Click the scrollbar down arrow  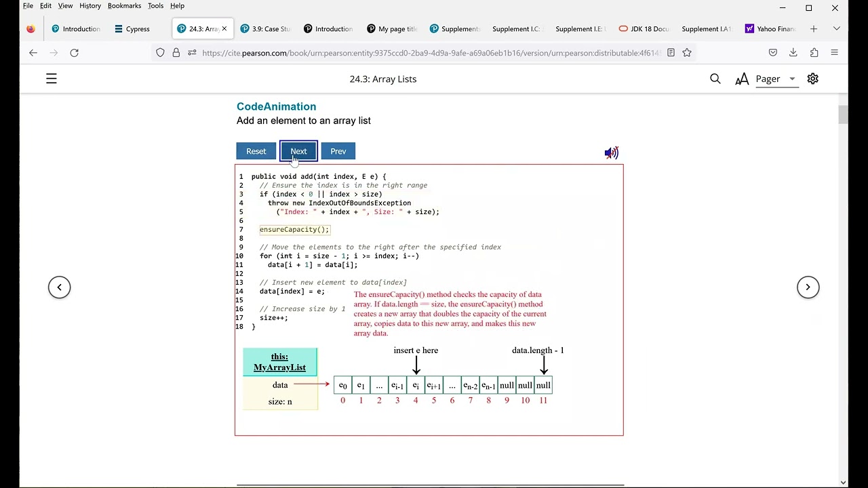click(x=843, y=483)
